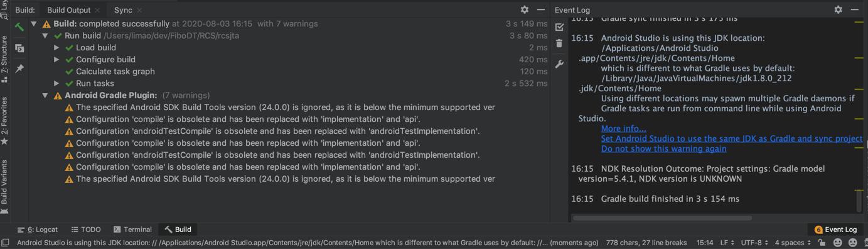The width and height of the screenshot is (868, 249).
Task: Click the green hammer build icon
Action: (19, 27)
